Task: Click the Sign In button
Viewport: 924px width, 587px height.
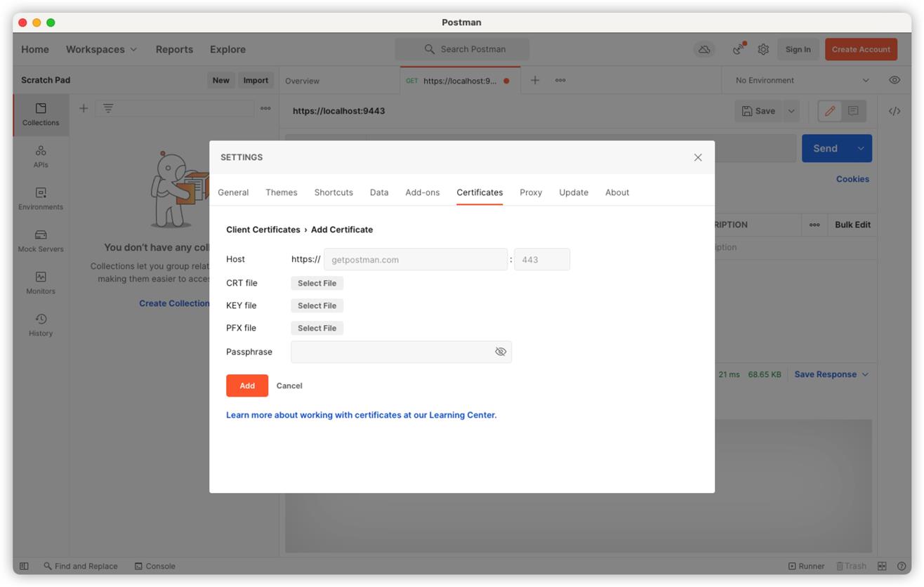Action: [x=798, y=49]
